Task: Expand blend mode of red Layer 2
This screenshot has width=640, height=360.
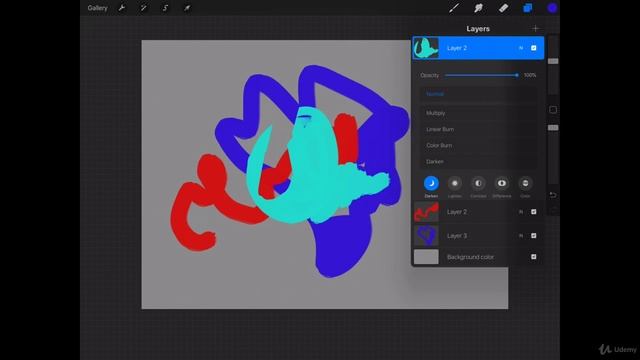Action: click(521, 212)
